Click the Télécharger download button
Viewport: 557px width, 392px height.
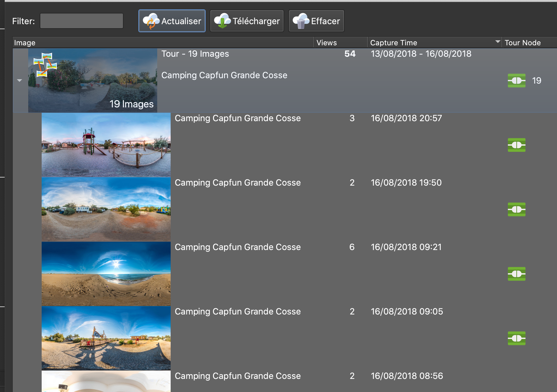point(247,21)
